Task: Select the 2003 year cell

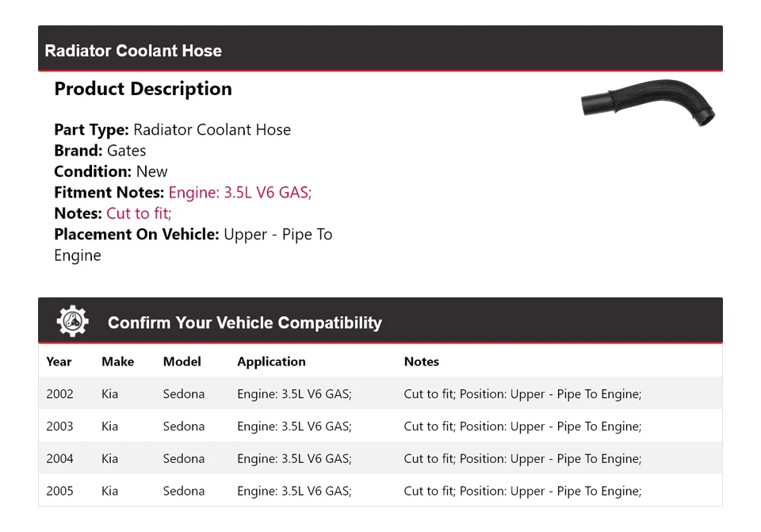Action: (x=59, y=427)
